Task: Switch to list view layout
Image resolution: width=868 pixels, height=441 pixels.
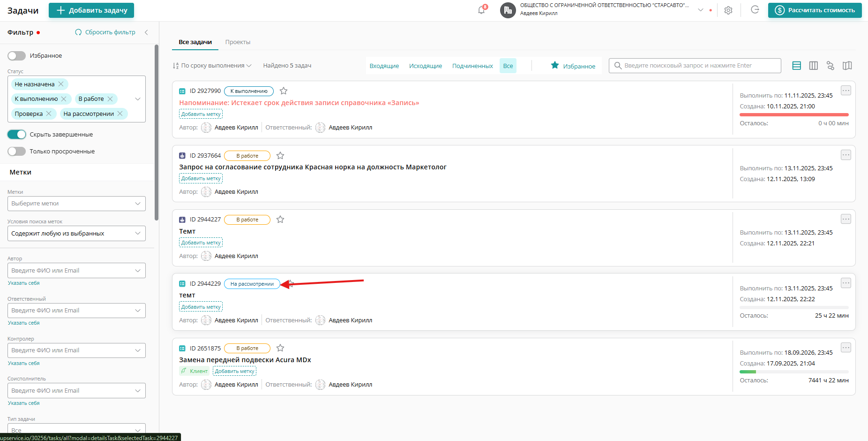Action: [x=796, y=66]
